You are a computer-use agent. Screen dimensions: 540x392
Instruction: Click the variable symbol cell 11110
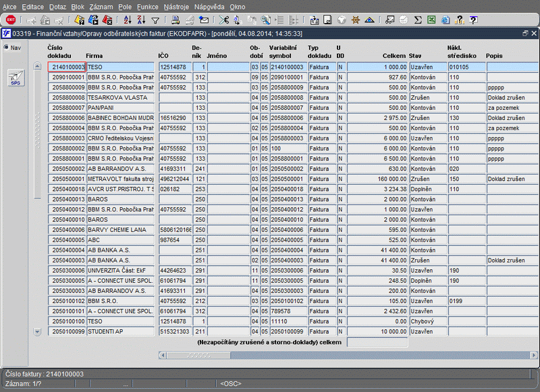coord(288,321)
